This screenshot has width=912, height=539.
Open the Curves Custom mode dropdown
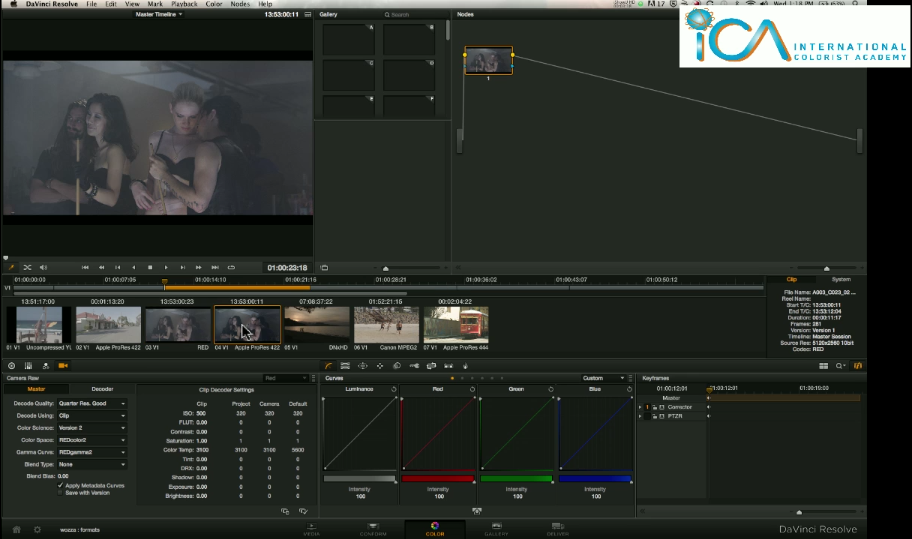pyautogui.click(x=603, y=378)
